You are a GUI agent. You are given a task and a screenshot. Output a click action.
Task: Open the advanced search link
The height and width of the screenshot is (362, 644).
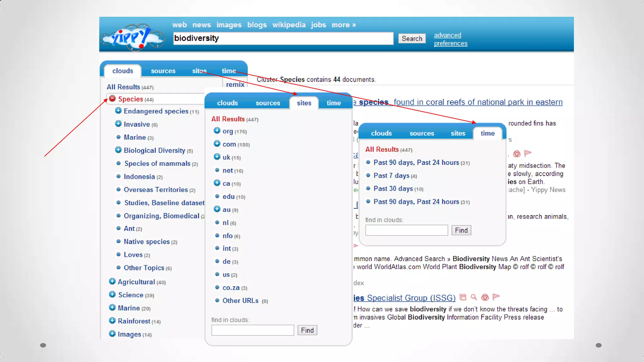pyautogui.click(x=447, y=35)
